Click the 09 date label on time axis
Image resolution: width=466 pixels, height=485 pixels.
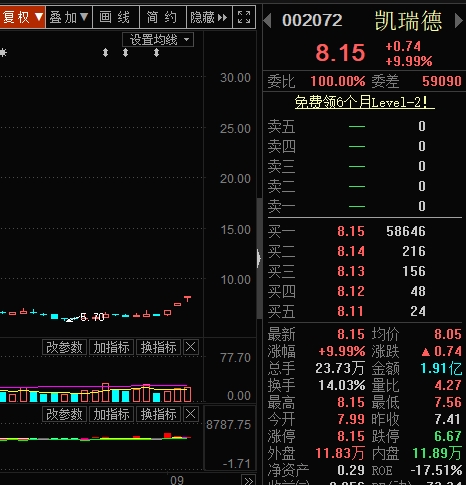177,480
